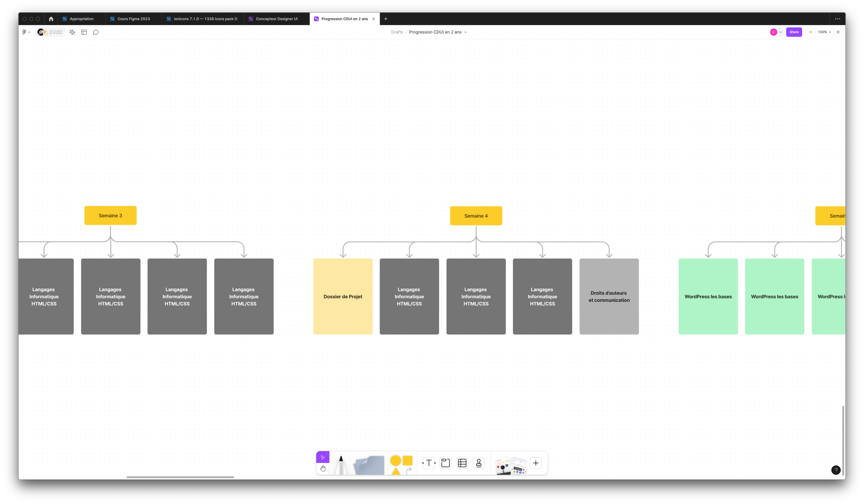Image resolution: width=864 pixels, height=504 pixels.
Task: Select the Table tool
Action: tap(462, 463)
